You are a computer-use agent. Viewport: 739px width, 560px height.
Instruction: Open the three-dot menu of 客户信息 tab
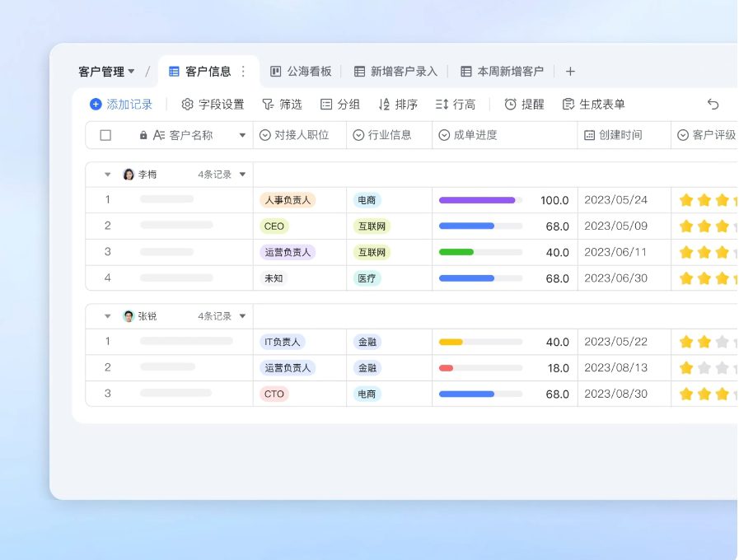coord(243,71)
